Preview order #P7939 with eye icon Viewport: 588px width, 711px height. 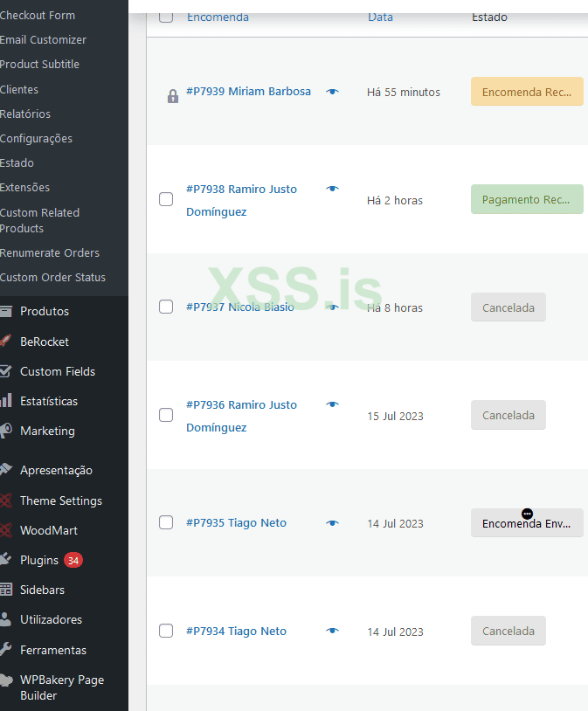point(333,92)
